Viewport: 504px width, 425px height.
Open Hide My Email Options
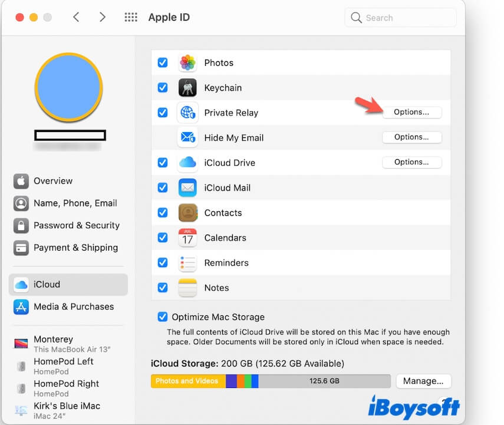point(411,137)
